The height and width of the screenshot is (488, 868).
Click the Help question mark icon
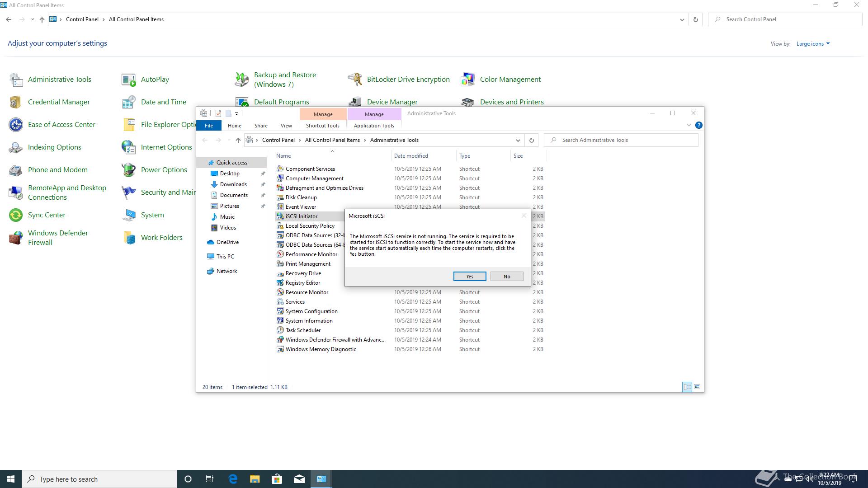698,125
